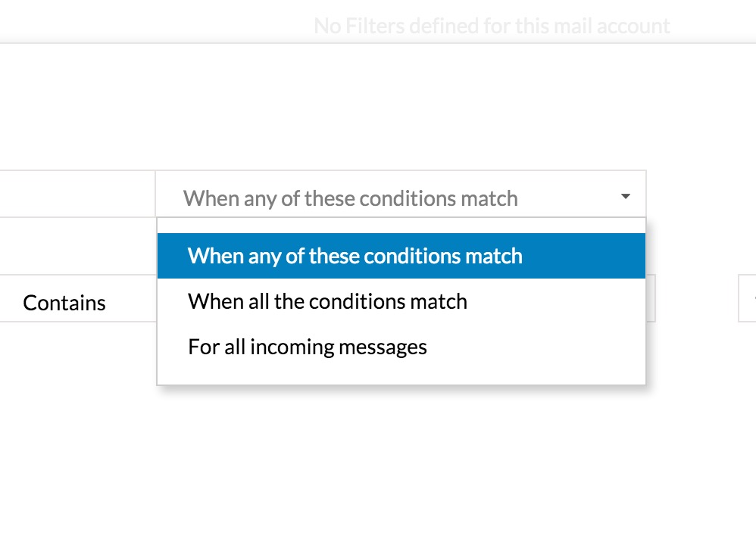Click the dropdown arrow of the condition selector

click(x=626, y=196)
